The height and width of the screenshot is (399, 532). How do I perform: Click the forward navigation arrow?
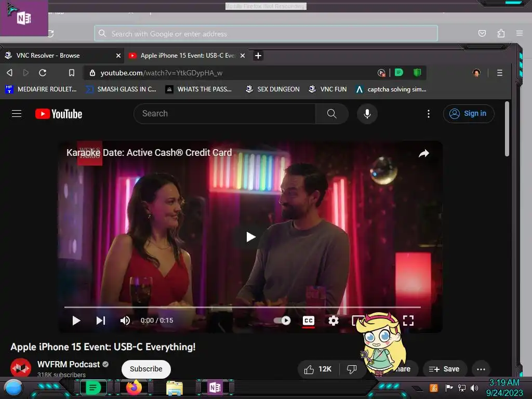(26, 73)
